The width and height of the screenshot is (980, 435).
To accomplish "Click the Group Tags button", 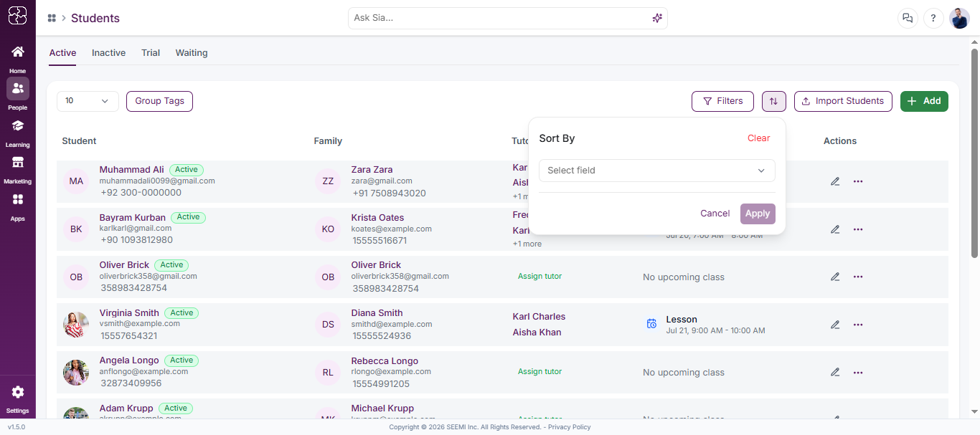I will tap(159, 101).
